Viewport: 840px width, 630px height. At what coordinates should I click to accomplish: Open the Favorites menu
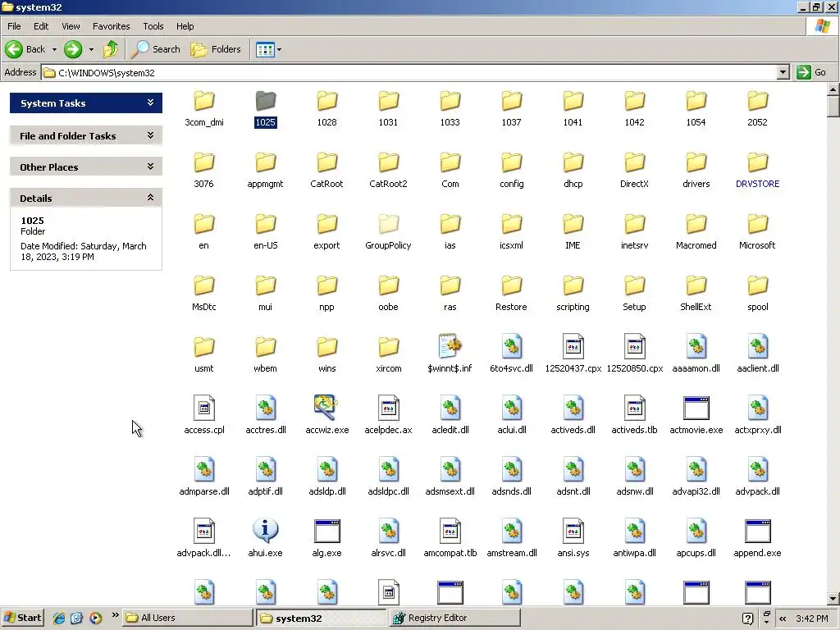(x=111, y=26)
